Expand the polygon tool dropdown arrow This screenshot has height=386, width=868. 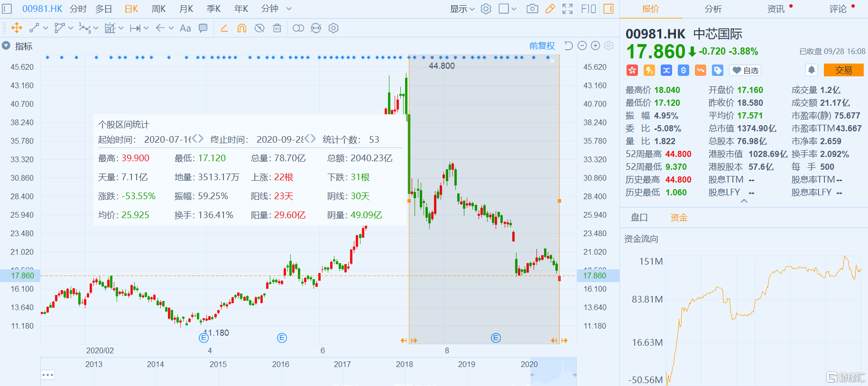pyautogui.click(x=71, y=28)
